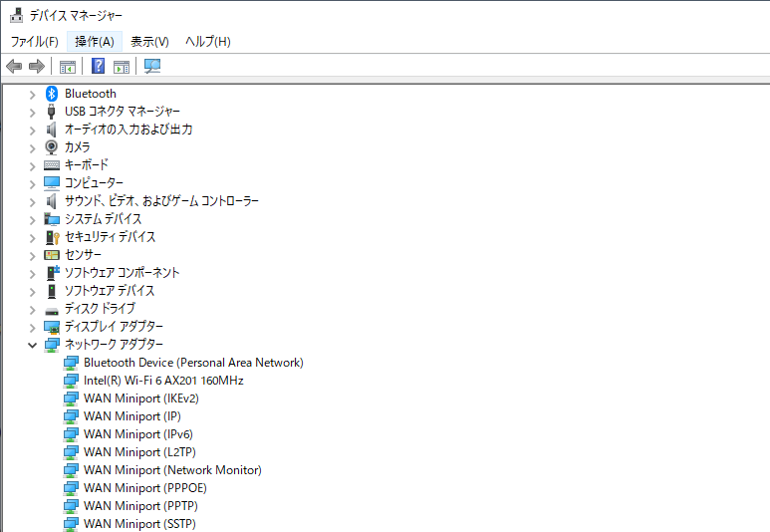Image resolution: width=770 pixels, height=532 pixels.
Task: Click the Device Manager title bar icon
Action: (x=16, y=15)
